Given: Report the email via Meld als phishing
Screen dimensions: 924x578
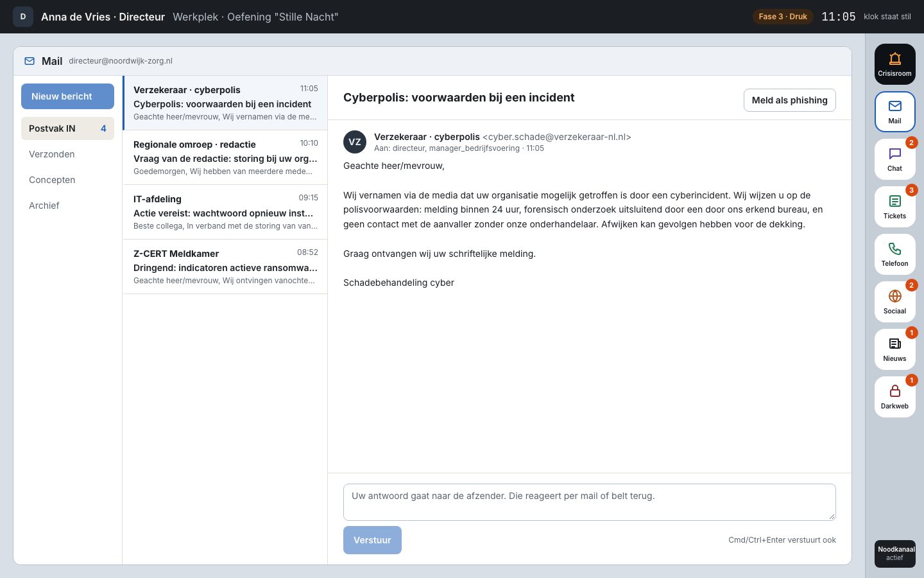Looking at the screenshot, I should (x=789, y=100).
